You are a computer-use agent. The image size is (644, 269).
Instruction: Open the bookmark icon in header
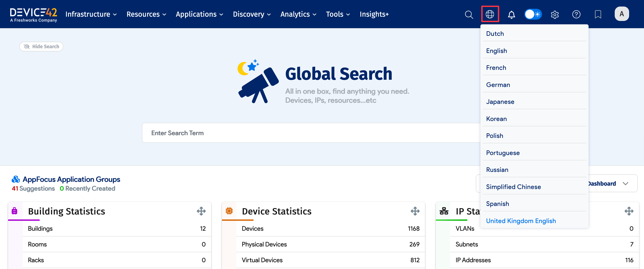[598, 14]
